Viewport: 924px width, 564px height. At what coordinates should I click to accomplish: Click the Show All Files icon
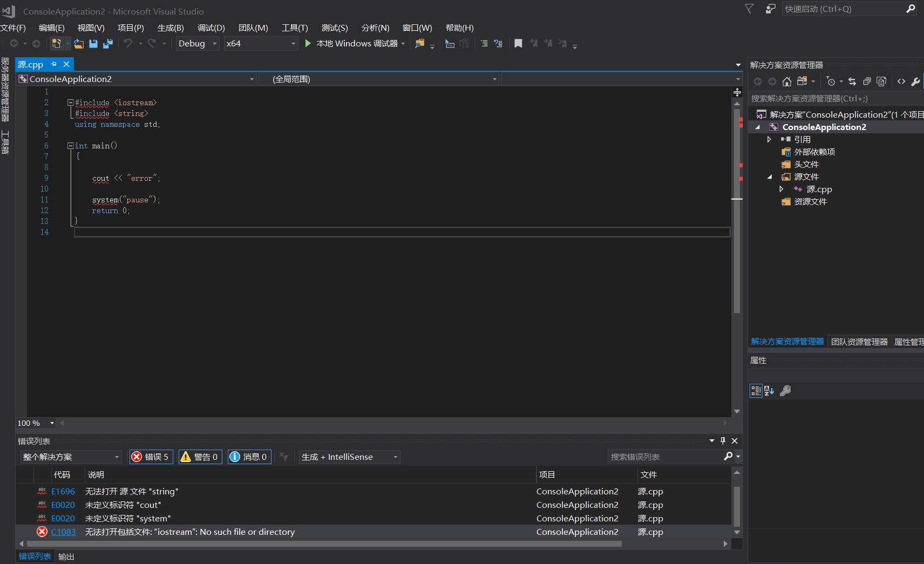tap(881, 81)
